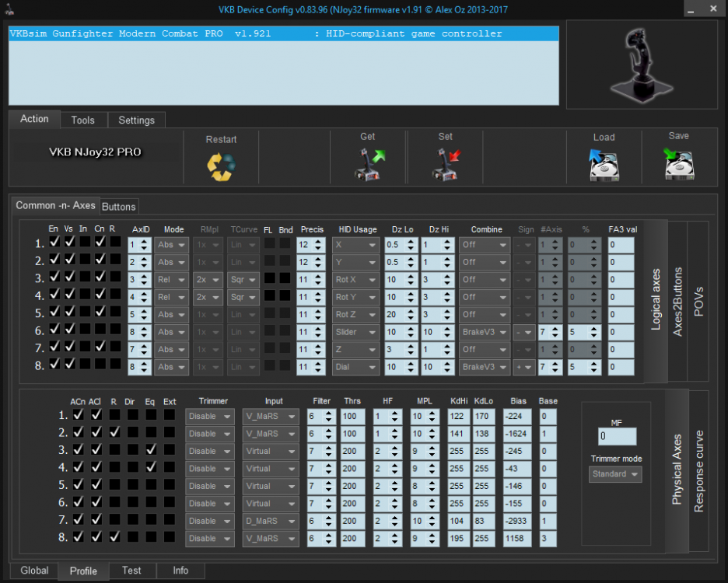The width and height of the screenshot is (728, 583).
Task: Open the Mode dropdown for logical axis 3
Action: point(172,278)
